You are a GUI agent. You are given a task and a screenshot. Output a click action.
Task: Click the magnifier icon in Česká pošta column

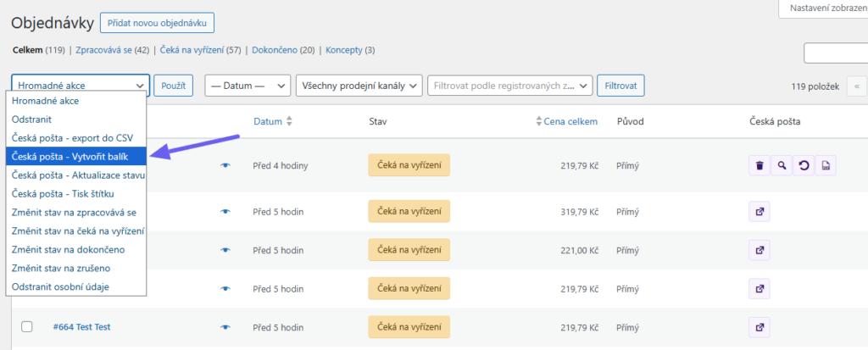point(781,165)
